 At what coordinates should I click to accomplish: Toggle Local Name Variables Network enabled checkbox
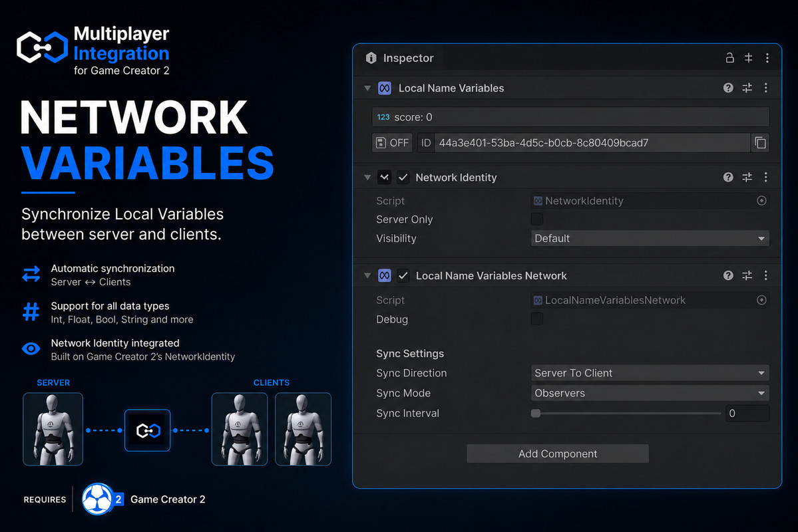(403, 276)
